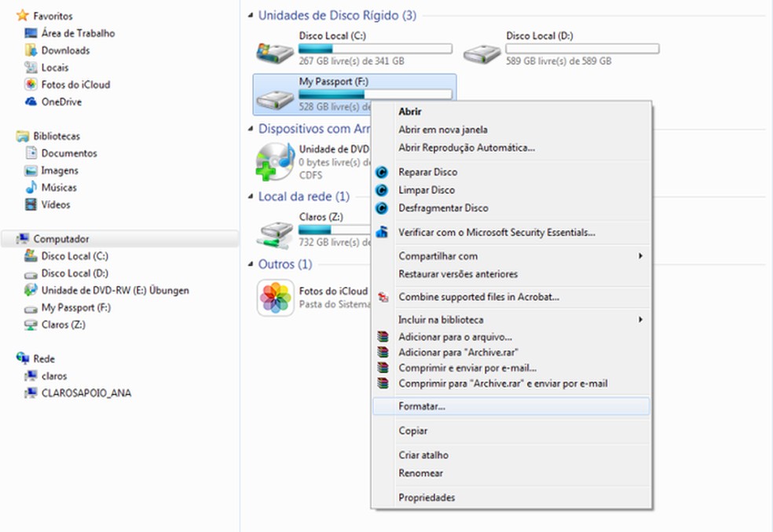Select Comprimir e enviar por e-mail...
This screenshot has height=532, width=773.
[x=511, y=368]
